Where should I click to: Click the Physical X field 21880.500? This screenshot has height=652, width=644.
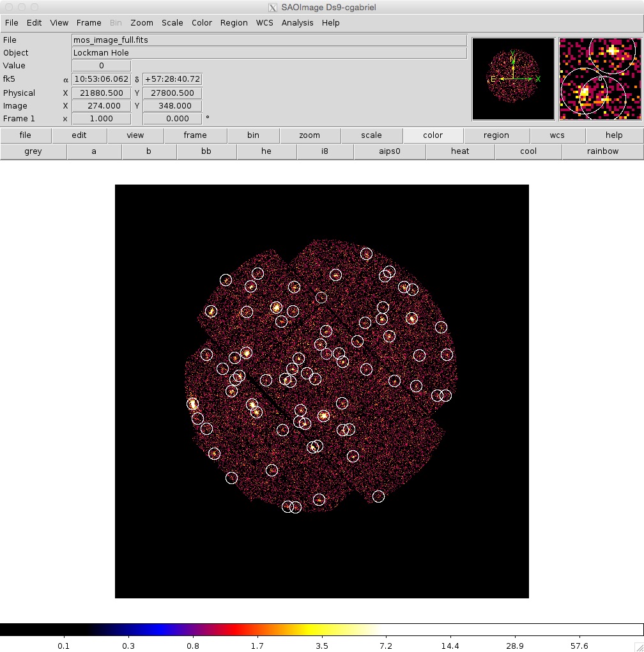click(102, 93)
